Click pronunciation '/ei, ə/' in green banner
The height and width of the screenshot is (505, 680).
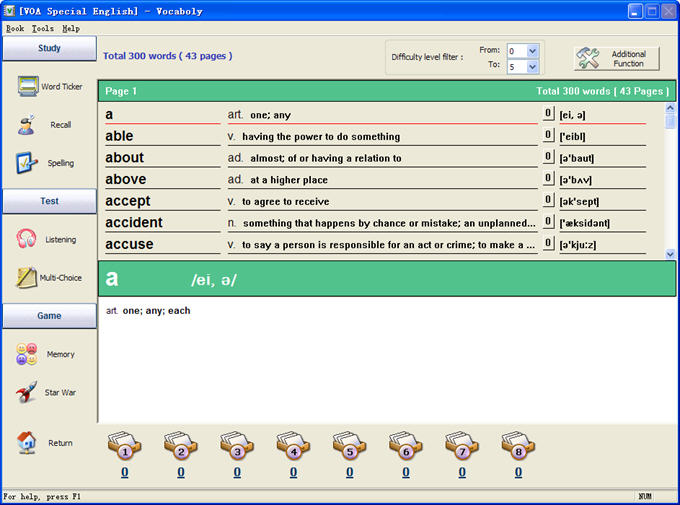[213, 280]
